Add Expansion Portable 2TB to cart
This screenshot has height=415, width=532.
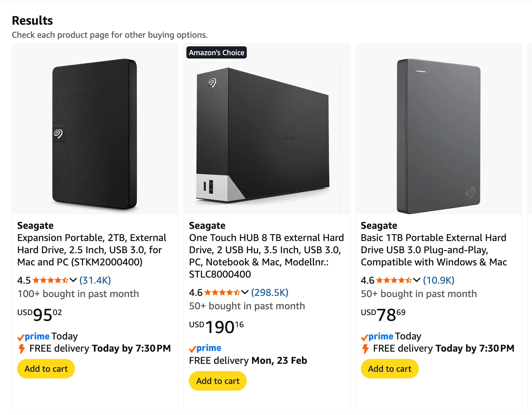(x=46, y=369)
